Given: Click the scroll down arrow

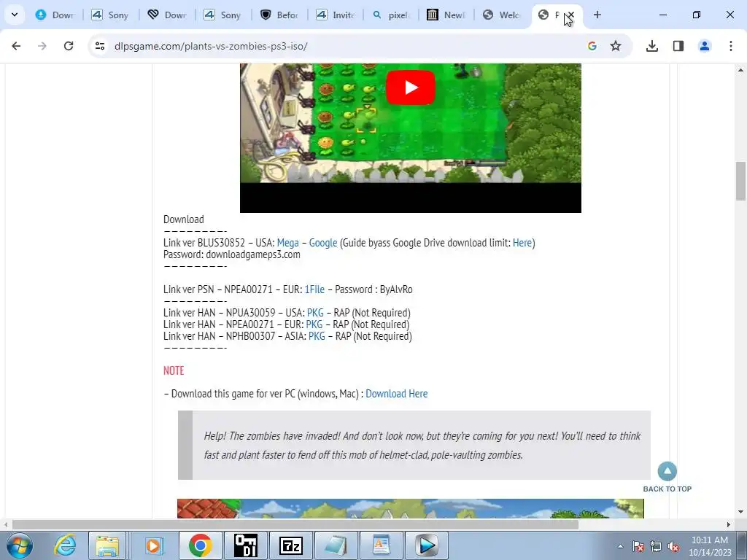Looking at the screenshot, I should (740, 512).
